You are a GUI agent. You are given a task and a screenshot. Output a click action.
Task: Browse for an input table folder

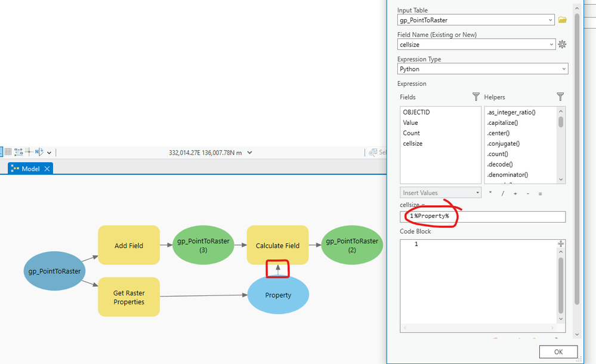[563, 20]
